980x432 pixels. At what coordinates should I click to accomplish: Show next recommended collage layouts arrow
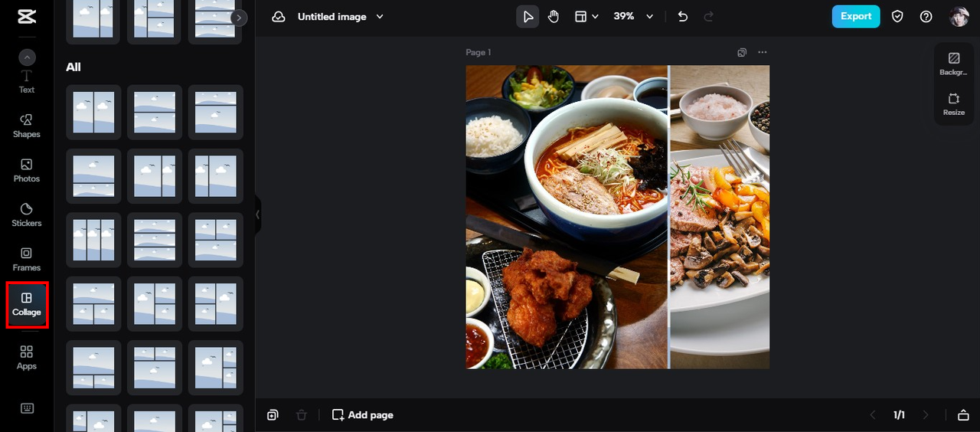(240, 18)
